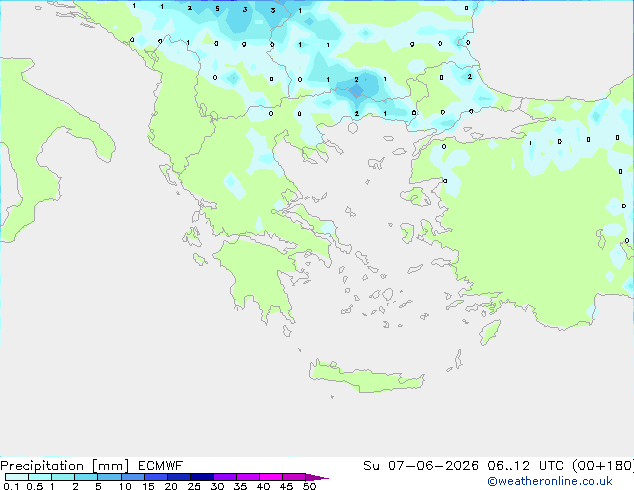Click the 1–2 mm legend swatch
The image size is (634, 490).
click(x=63, y=477)
